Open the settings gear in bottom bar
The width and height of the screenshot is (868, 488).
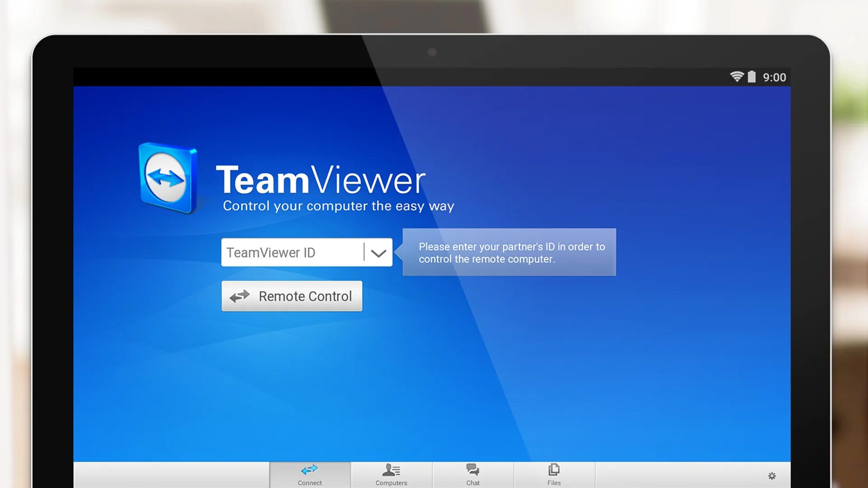click(x=772, y=476)
